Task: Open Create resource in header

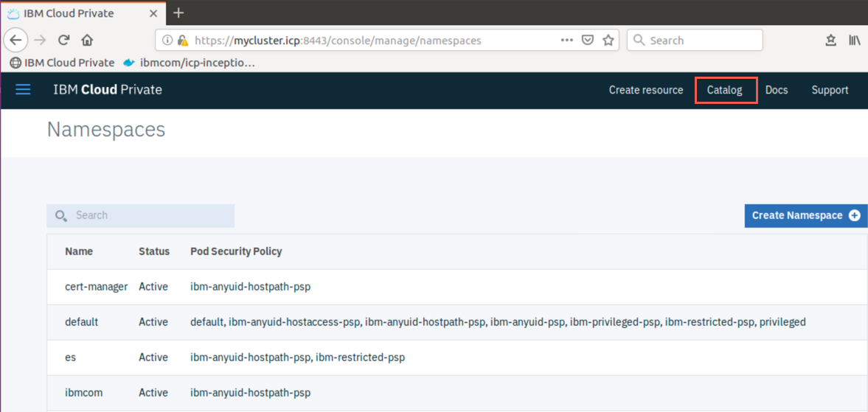Action: pyautogui.click(x=646, y=90)
